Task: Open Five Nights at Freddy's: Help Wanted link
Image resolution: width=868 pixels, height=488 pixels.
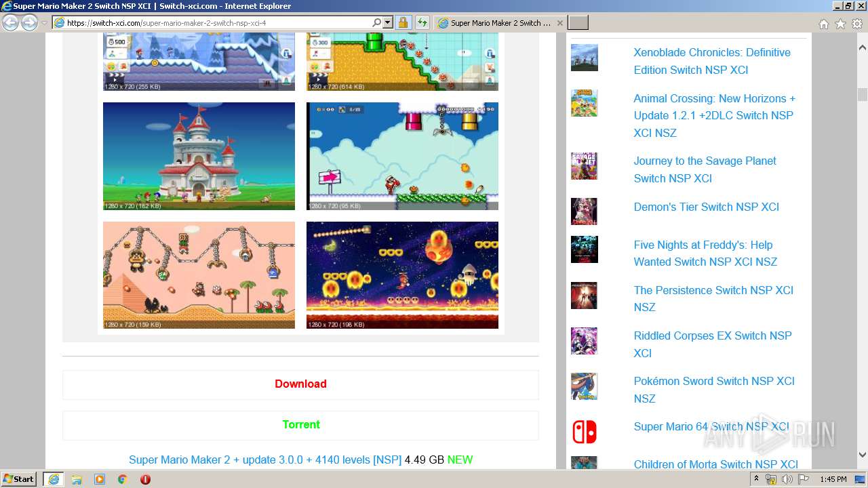Action: click(x=705, y=253)
